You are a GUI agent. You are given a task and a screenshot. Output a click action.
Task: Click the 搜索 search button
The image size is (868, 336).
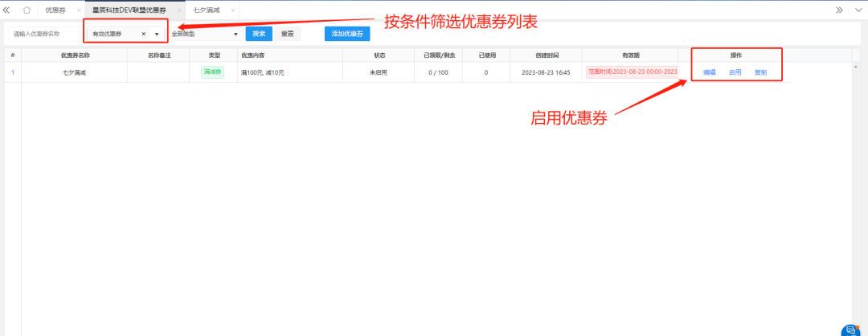point(259,34)
